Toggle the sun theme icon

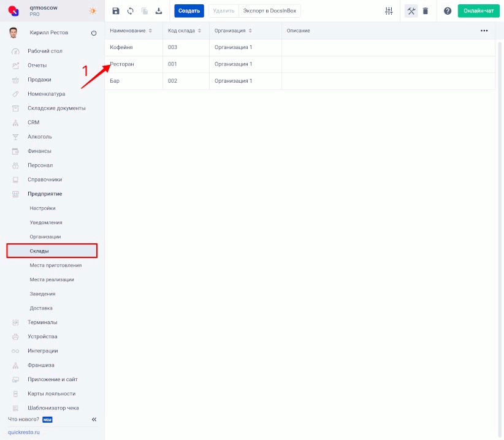coord(93,11)
